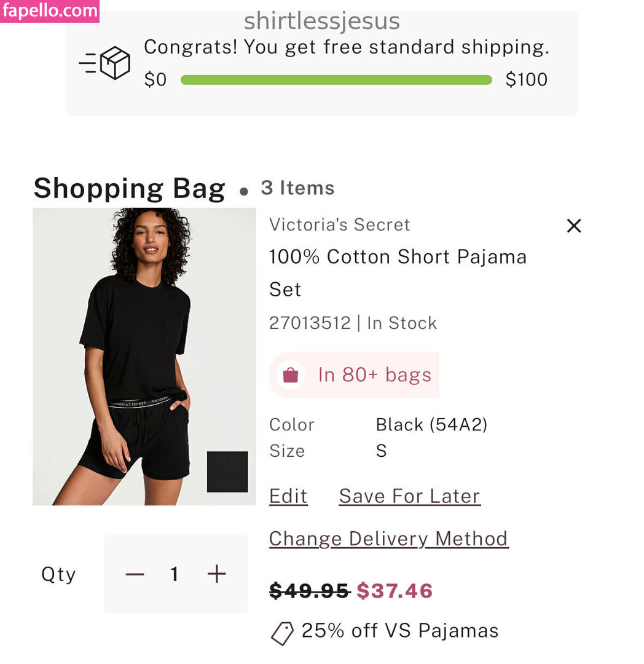Click the green free shipping progress bar

tap(336, 80)
